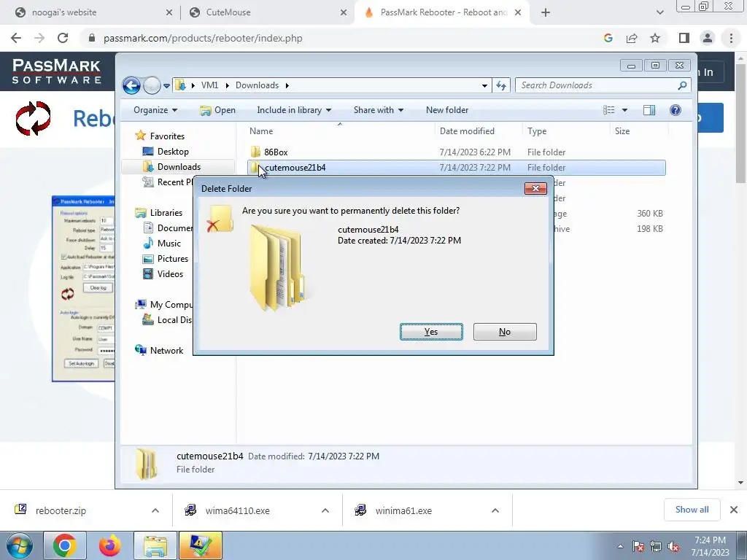This screenshot has height=560, width=747.
Task: Expand options for wima64110.exe download
Action: tap(325, 510)
